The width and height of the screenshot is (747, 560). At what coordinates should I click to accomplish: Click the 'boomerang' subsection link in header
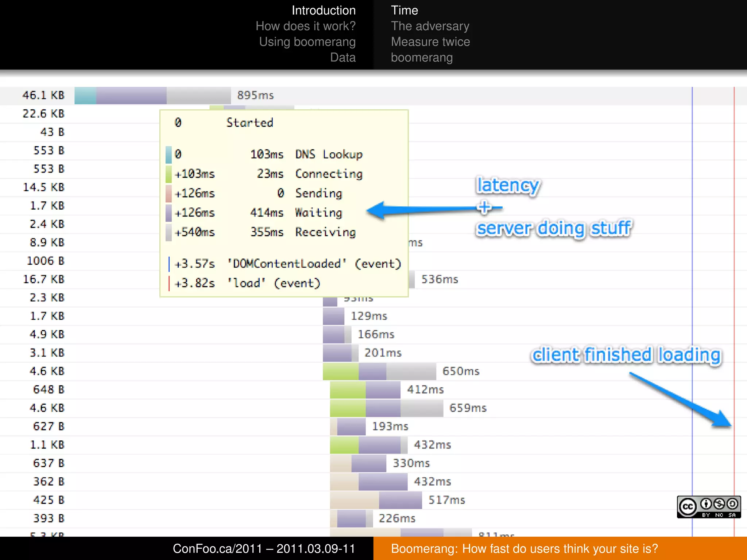pyautogui.click(x=422, y=58)
